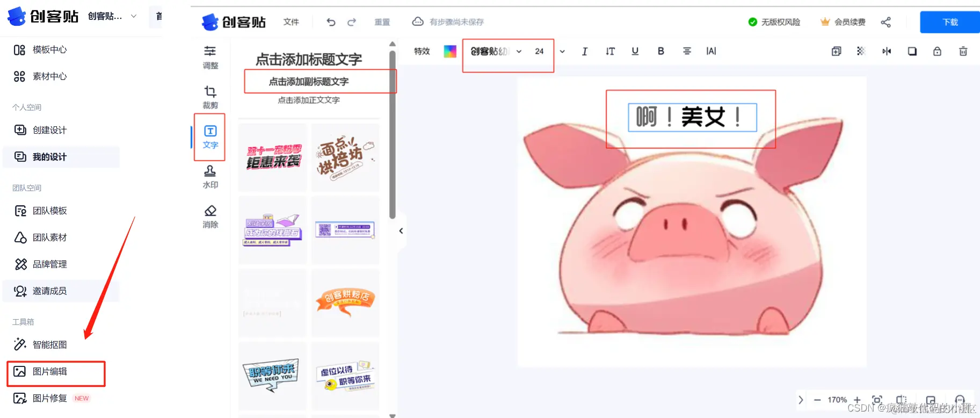Select the 双十一宠粉季 text template
980x418 pixels.
[x=273, y=157]
